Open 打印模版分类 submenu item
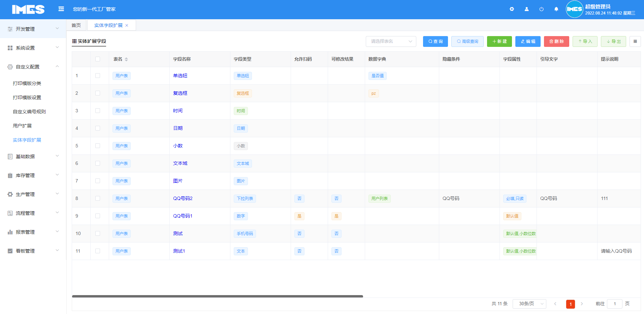Image resolution: width=644 pixels, height=314 pixels. [27, 83]
